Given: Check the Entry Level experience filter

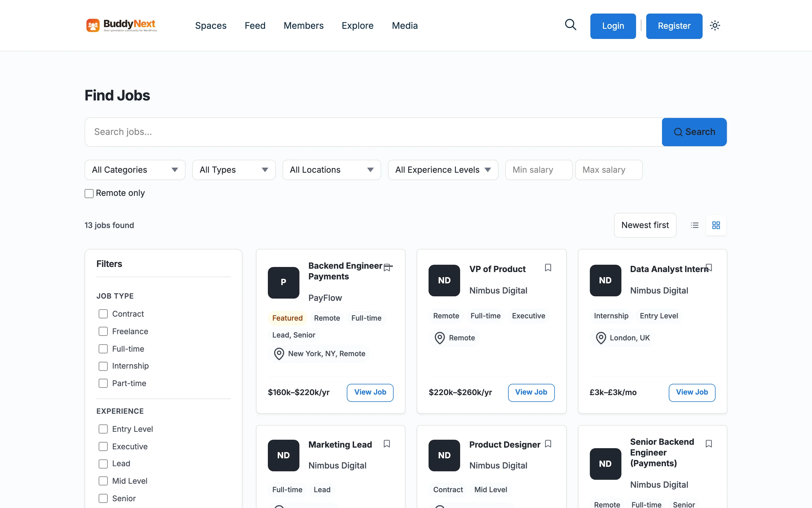Looking at the screenshot, I should (103, 429).
